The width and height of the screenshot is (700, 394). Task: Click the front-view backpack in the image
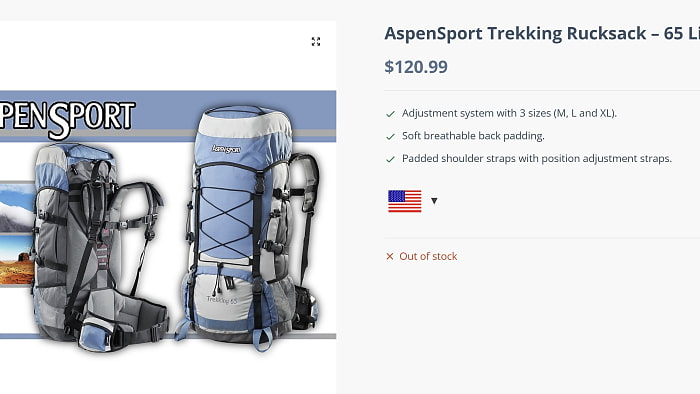click(248, 228)
